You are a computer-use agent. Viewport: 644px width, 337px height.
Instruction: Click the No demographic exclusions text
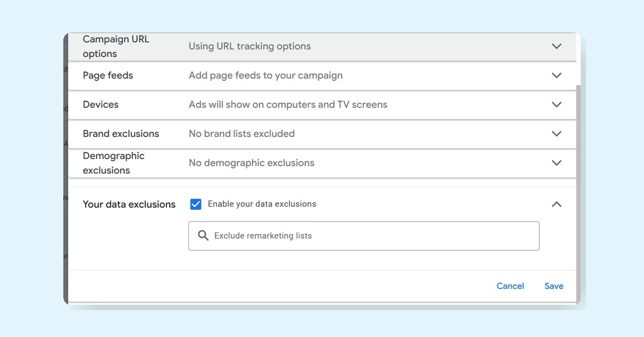[x=252, y=163]
